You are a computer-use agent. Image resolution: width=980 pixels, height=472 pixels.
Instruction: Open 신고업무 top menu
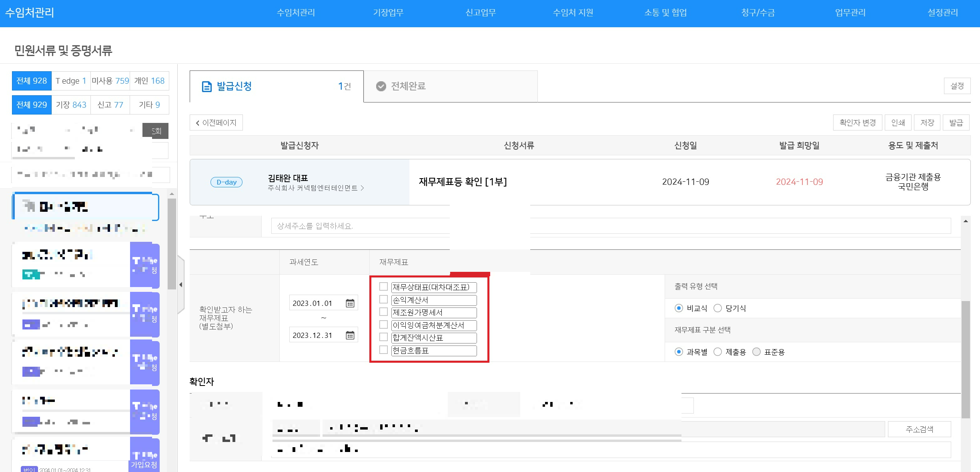[481, 13]
